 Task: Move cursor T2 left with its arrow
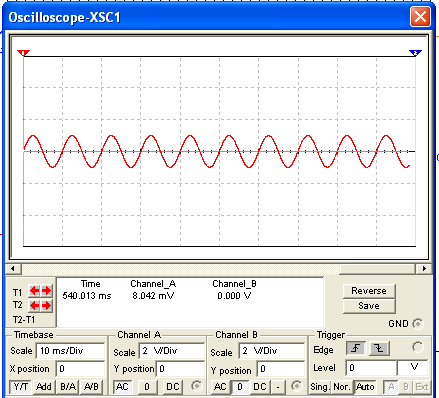click(34, 305)
